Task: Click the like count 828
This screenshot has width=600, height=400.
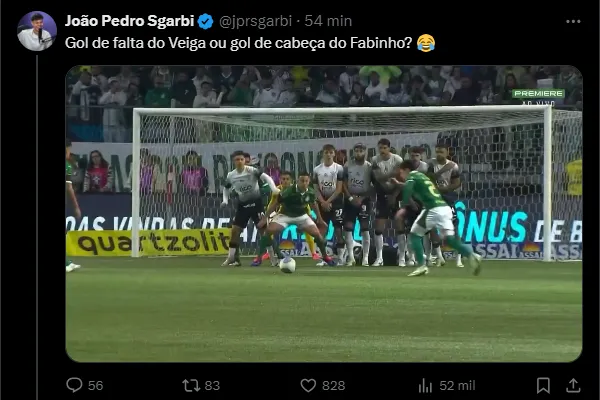Action: (x=333, y=385)
